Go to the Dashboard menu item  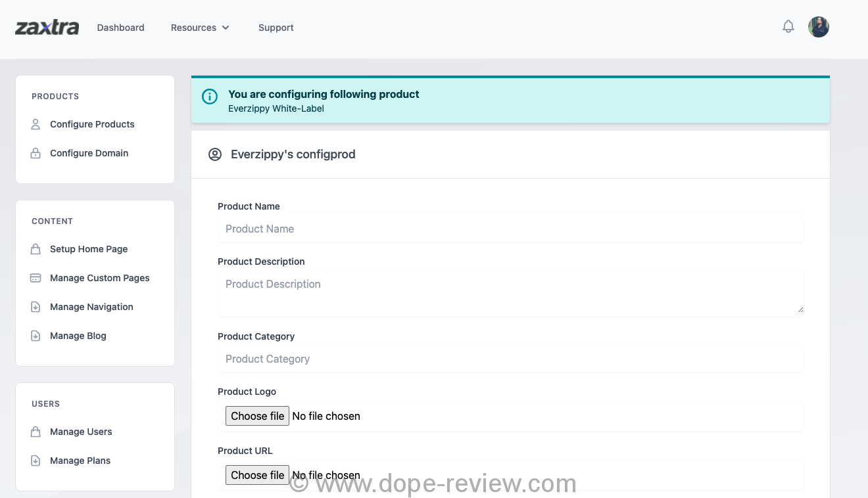coord(120,28)
